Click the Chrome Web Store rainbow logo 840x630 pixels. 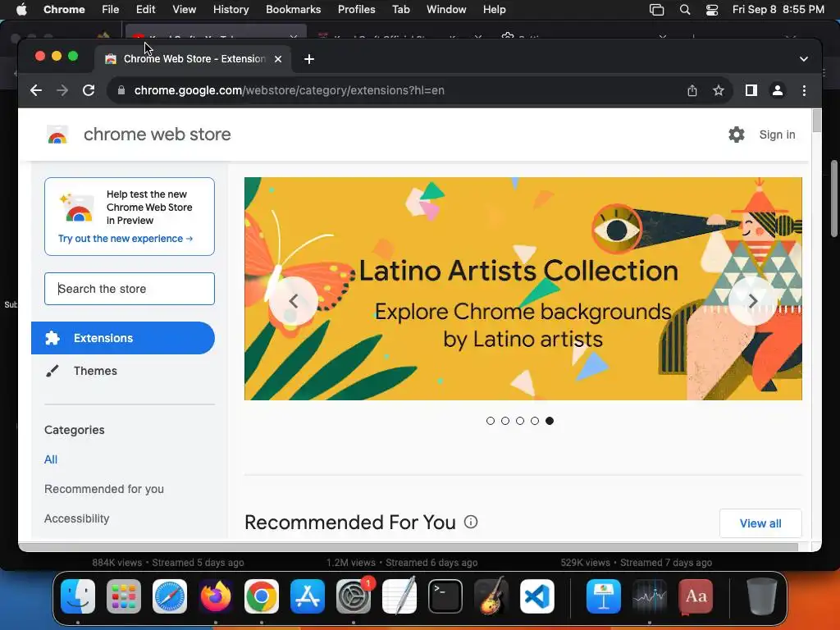pos(57,135)
